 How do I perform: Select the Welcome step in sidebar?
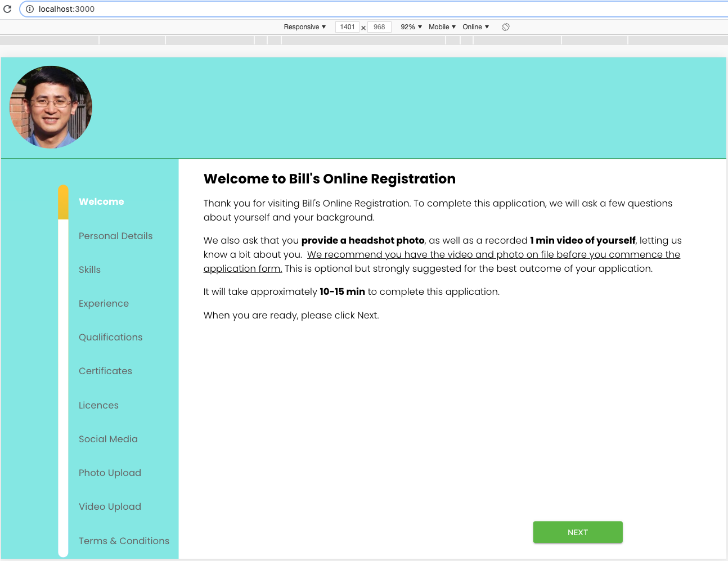(101, 201)
